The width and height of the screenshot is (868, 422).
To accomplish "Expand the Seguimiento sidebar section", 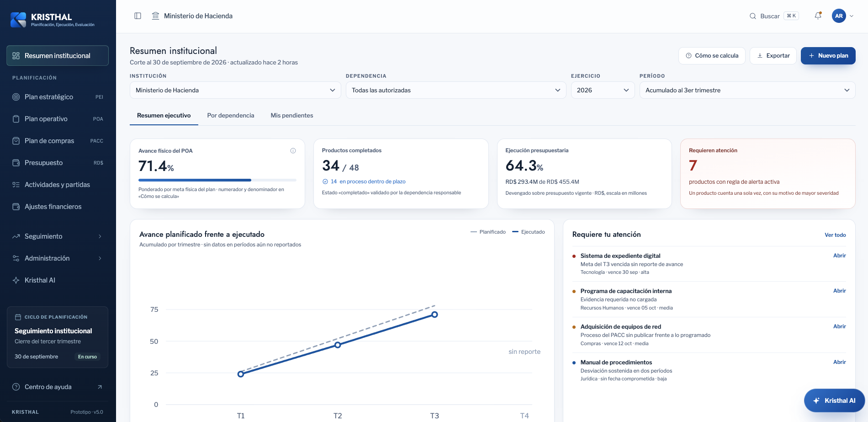I will click(x=58, y=236).
